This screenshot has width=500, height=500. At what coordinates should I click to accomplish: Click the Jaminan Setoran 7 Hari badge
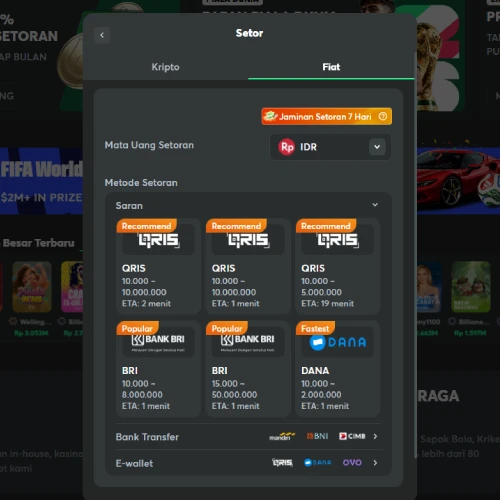tap(327, 116)
